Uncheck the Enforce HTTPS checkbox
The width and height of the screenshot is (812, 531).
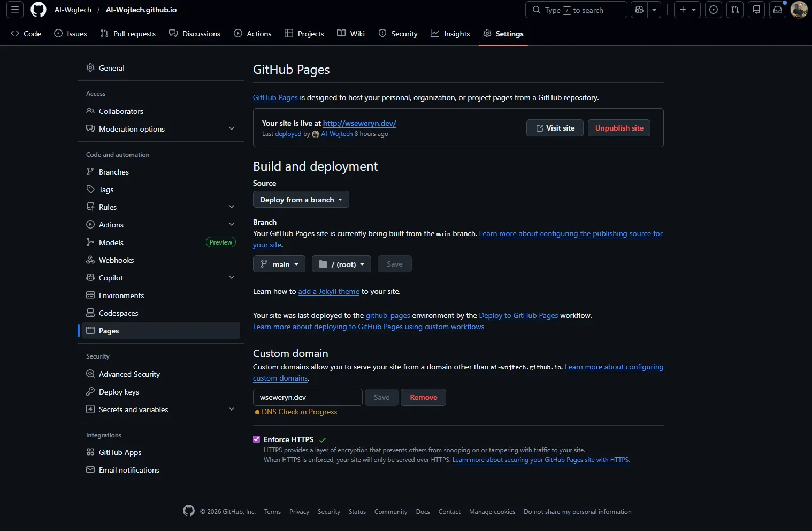click(x=256, y=439)
